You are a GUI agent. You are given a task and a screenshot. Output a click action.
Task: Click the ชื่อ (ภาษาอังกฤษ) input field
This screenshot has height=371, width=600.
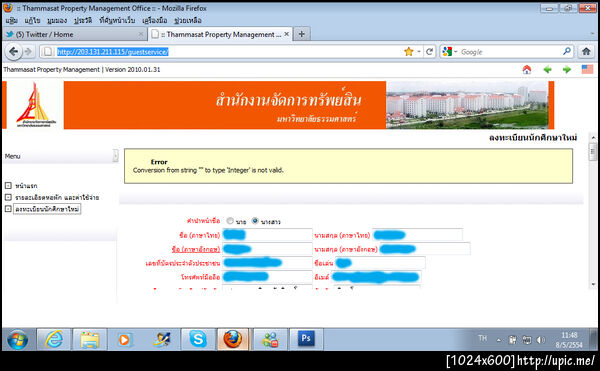coord(267,249)
